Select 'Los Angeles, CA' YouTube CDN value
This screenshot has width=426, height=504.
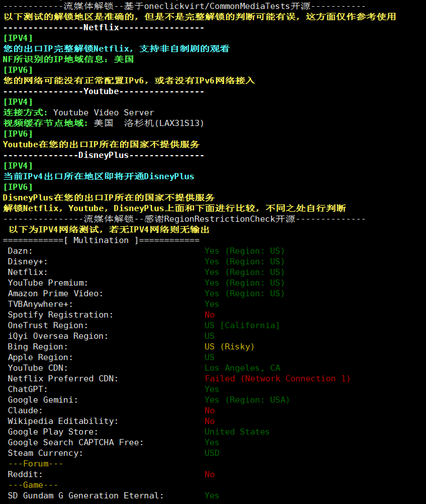(x=242, y=368)
